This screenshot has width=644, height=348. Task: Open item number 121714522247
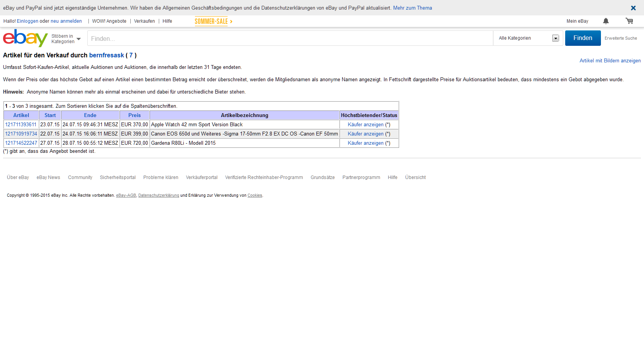pos(21,143)
